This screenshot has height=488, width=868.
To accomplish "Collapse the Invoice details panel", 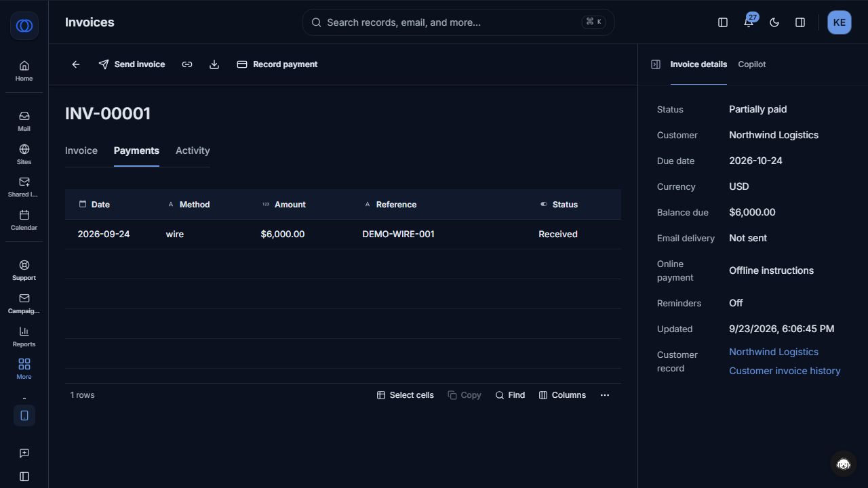I will pyautogui.click(x=656, y=64).
